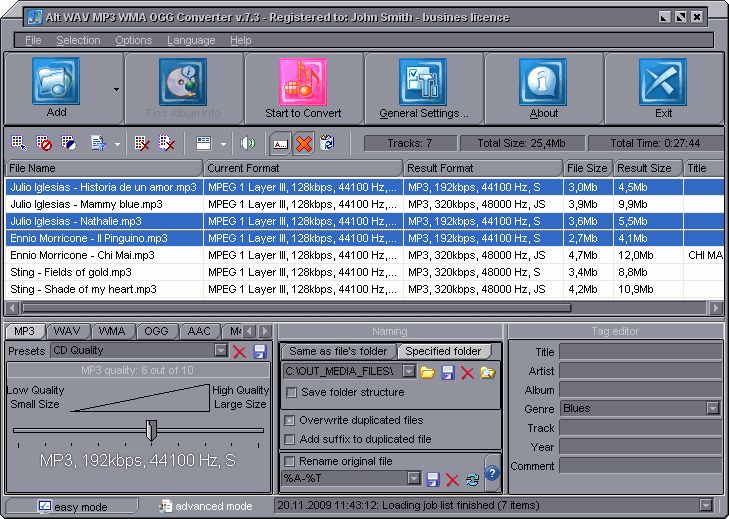Click the Exit icon
This screenshot has width=729, height=519.
663,82
